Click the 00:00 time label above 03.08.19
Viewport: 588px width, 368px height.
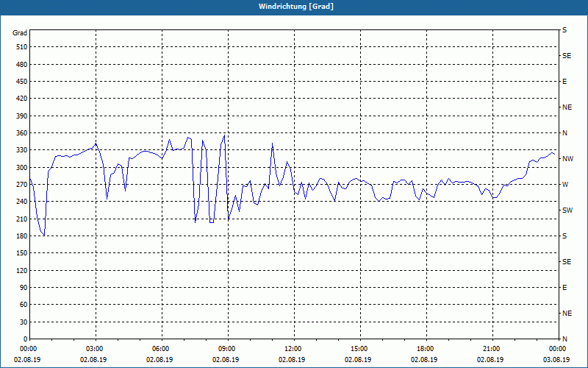pos(559,349)
